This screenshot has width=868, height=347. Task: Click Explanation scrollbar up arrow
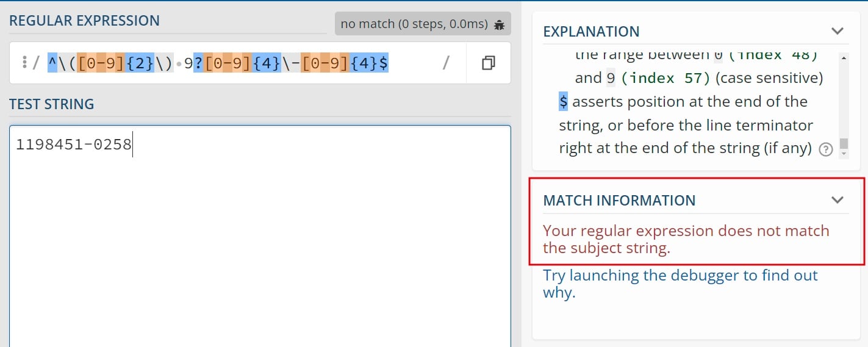844,57
